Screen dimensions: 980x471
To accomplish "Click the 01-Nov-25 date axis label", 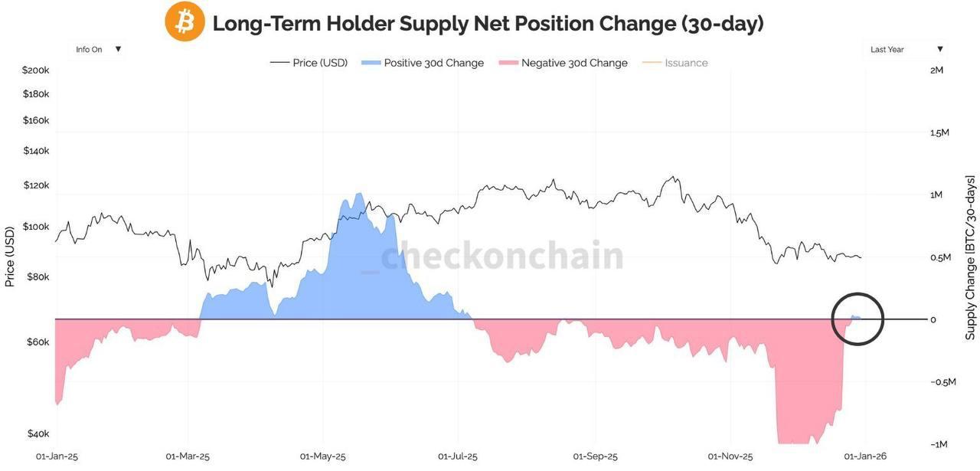I will pyautogui.click(x=729, y=456).
